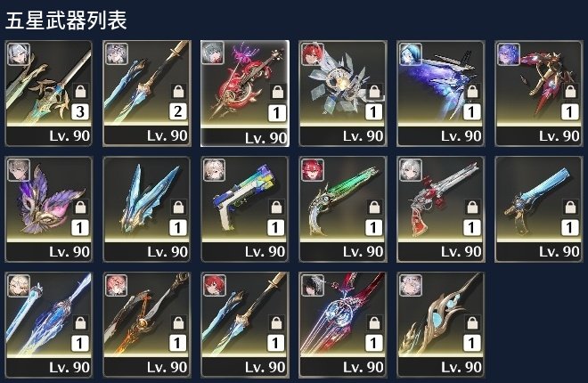
Task: Click the blue-haired avatar on starry wing weapon
Action: (411, 54)
